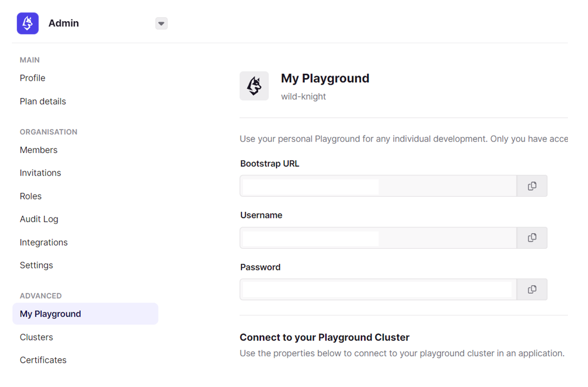This screenshot has height=387, width=588.
Task: Go to Plan details
Action: [43, 101]
